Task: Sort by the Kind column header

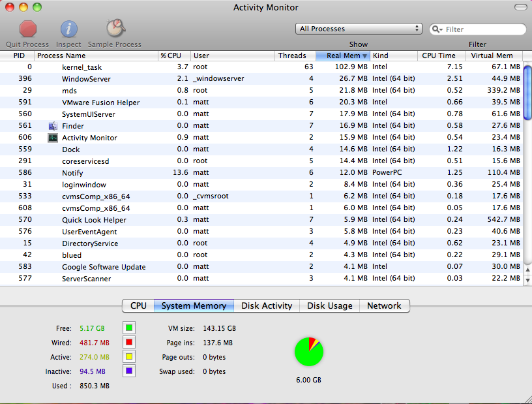Action: (x=394, y=55)
